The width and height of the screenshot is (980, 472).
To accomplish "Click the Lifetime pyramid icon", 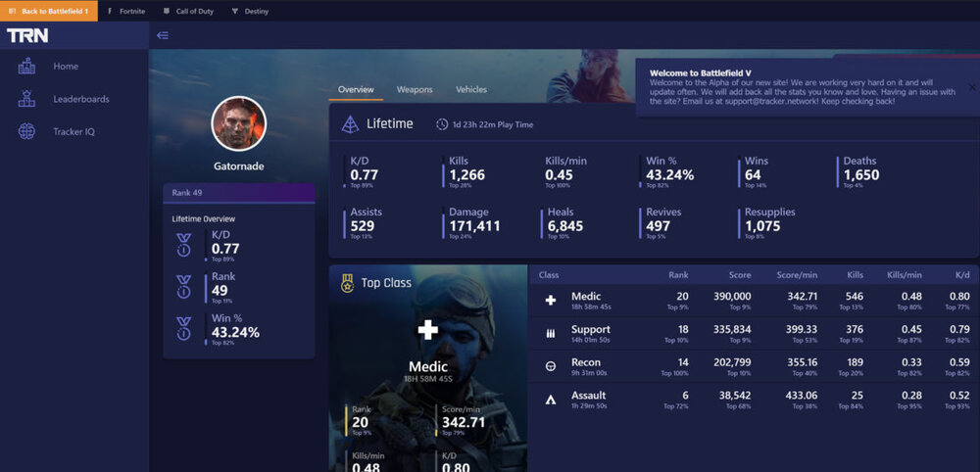I will 350,124.
